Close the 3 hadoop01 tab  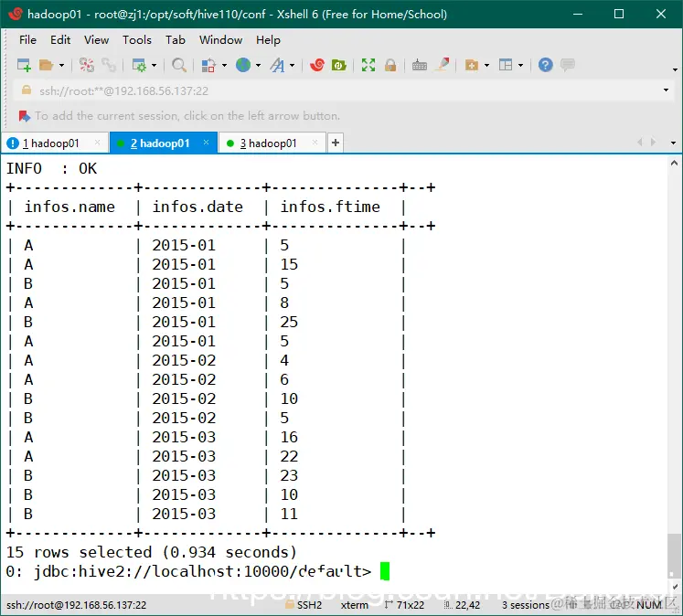tap(315, 143)
